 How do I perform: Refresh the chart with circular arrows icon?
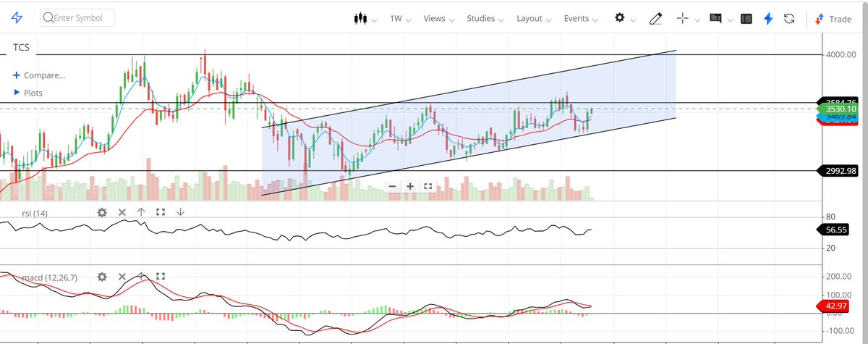coord(790,19)
